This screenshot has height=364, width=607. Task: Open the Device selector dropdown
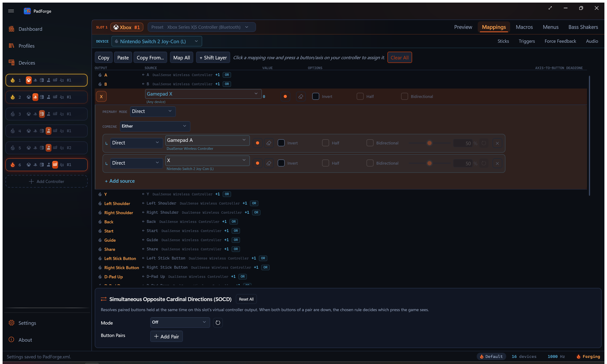tap(157, 41)
